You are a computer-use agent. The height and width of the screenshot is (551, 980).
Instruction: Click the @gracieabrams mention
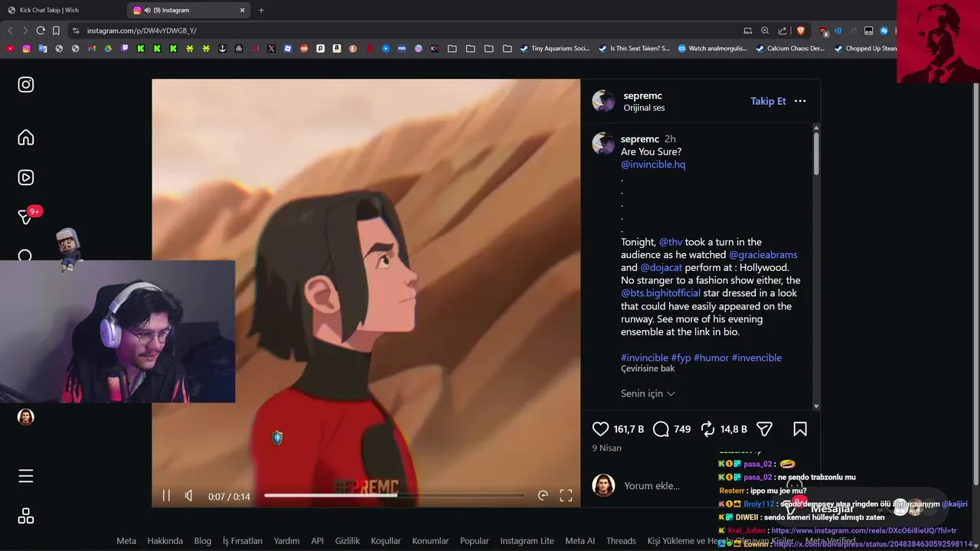(x=763, y=255)
